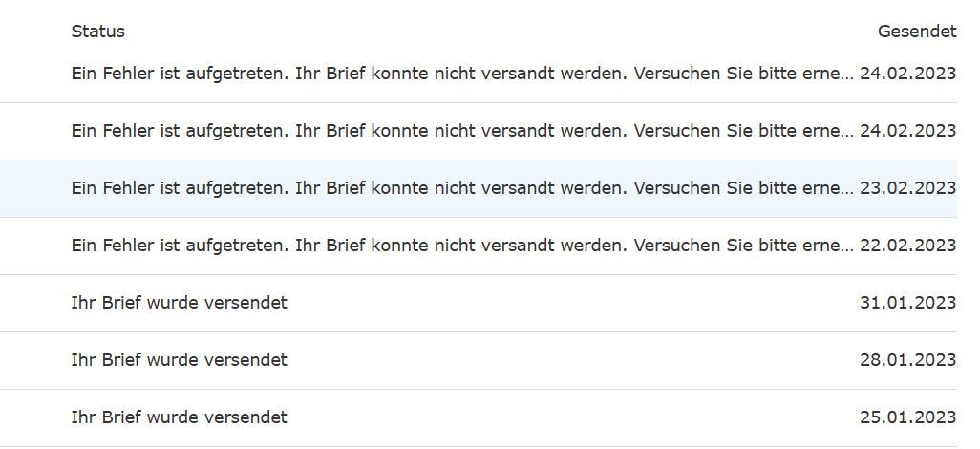Open the sent letter from 31.01.2023
The image size is (980, 449).
coord(479,303)
